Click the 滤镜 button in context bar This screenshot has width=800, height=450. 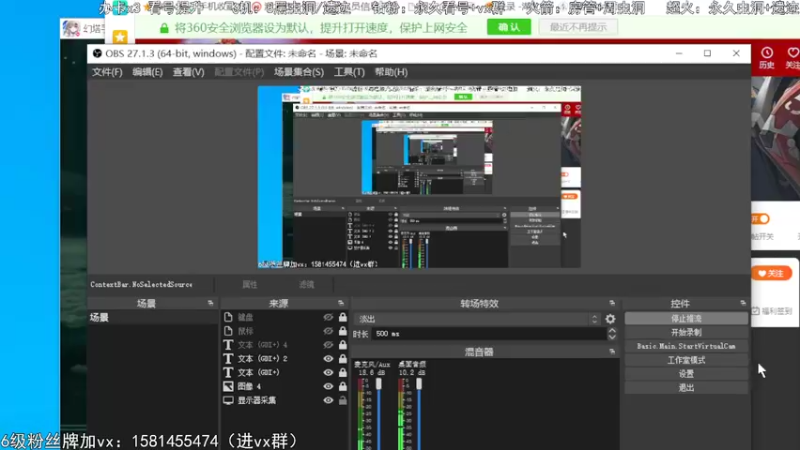307,285
